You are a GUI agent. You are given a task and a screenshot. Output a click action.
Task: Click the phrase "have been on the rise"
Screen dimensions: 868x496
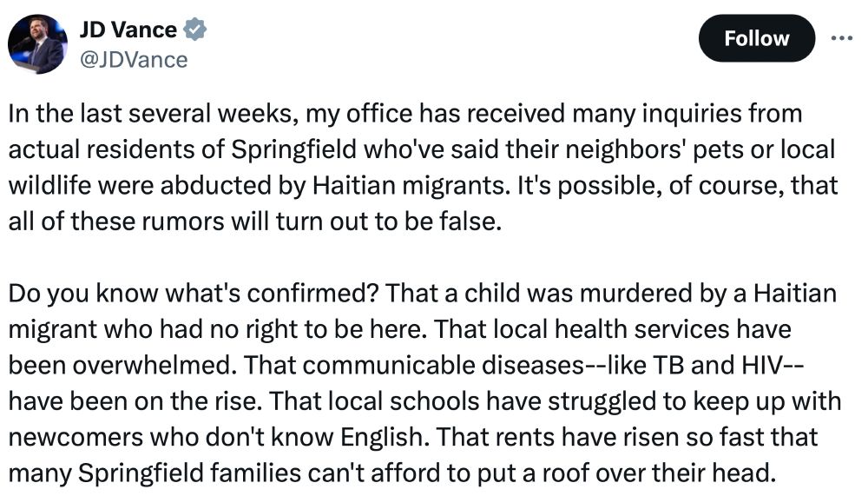tap(130, 401)
